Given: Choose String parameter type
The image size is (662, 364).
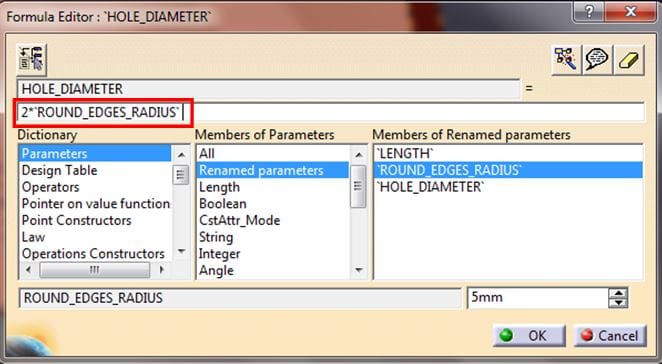Looking at the screenshot, I should [216, 237].
